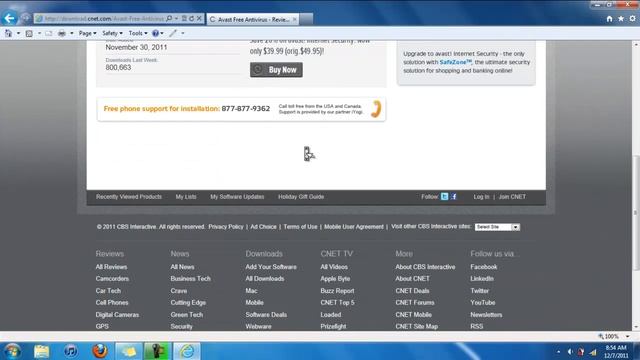
Task: Click the Buy Now button
Action: pyautogui.click(x=276, y=70)
